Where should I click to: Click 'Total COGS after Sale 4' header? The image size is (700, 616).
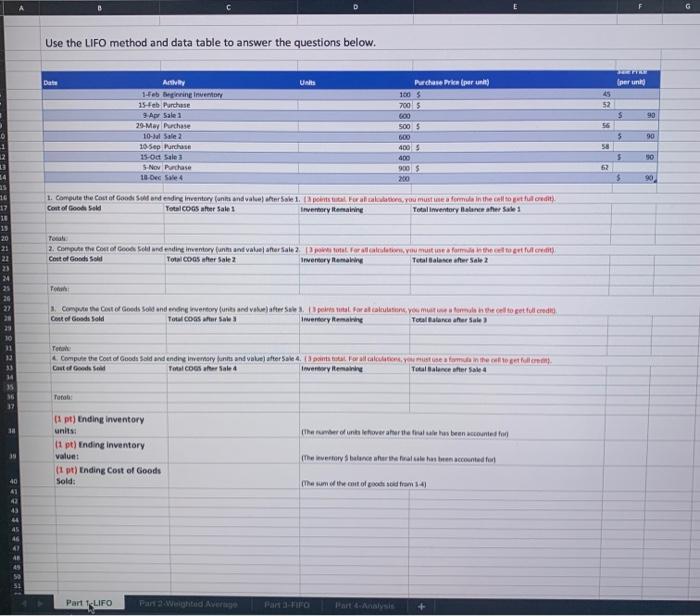tap(233, 369)
